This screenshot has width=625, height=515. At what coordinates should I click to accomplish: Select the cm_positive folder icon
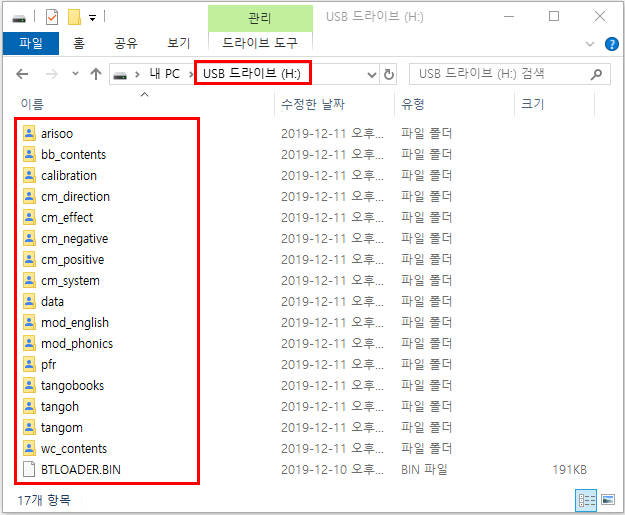[x=29, y=259]
